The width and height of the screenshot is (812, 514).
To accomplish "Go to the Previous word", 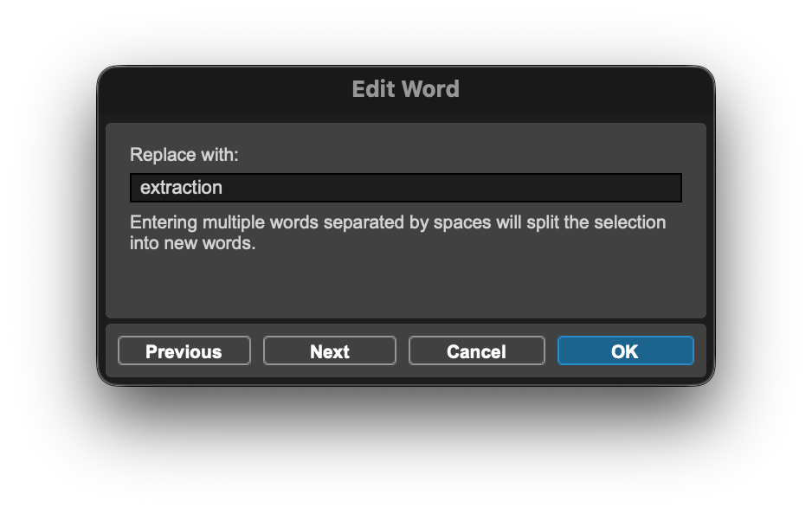I will click(x=184, y=351).
